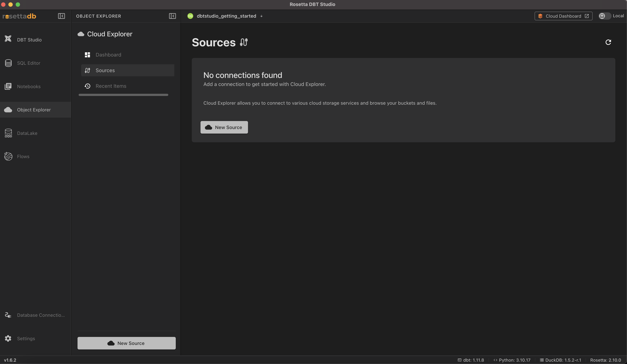The height and width of the screenshot is (364, 627).
Task: Click the SQL Editor database icon
Action: coord(8,63)
